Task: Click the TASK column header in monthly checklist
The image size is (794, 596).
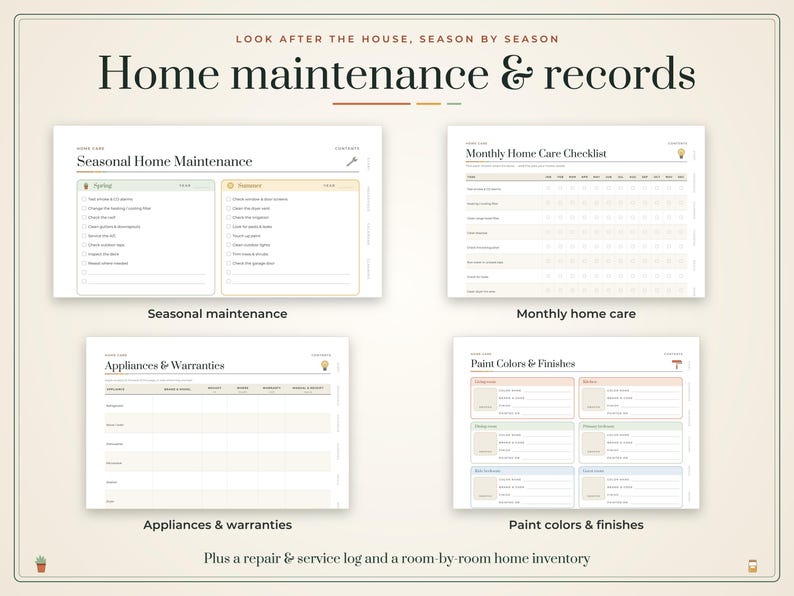Action: (x=471, y=177)
